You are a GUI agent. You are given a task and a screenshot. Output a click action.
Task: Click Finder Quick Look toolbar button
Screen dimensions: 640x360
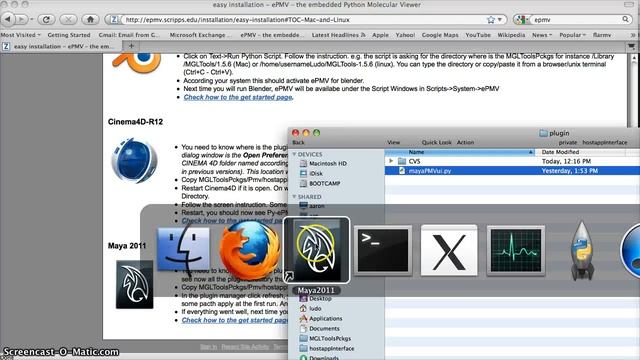point(436,142)
